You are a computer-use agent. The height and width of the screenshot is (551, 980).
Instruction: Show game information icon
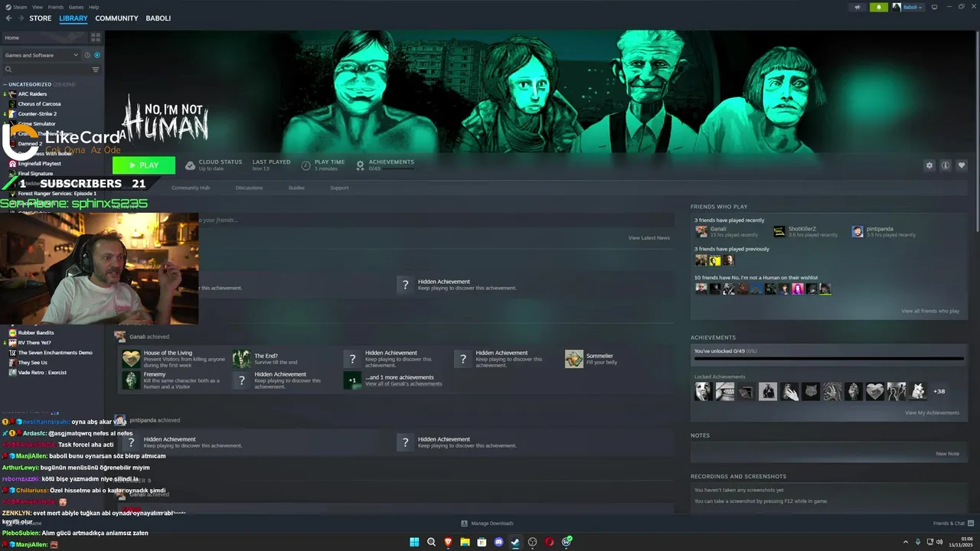tap(946, 165)
